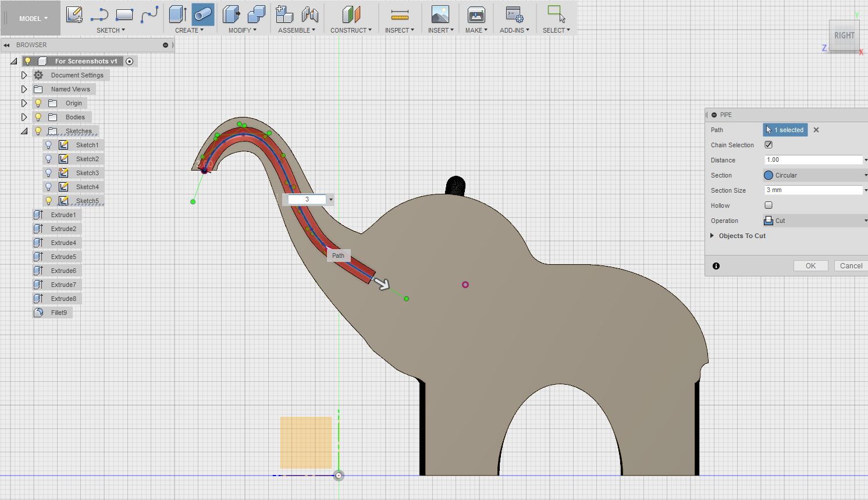The width and height of the screenshot is (868, 500).
Task: Open the CREATE menu
Action: (x=189, y=30)
